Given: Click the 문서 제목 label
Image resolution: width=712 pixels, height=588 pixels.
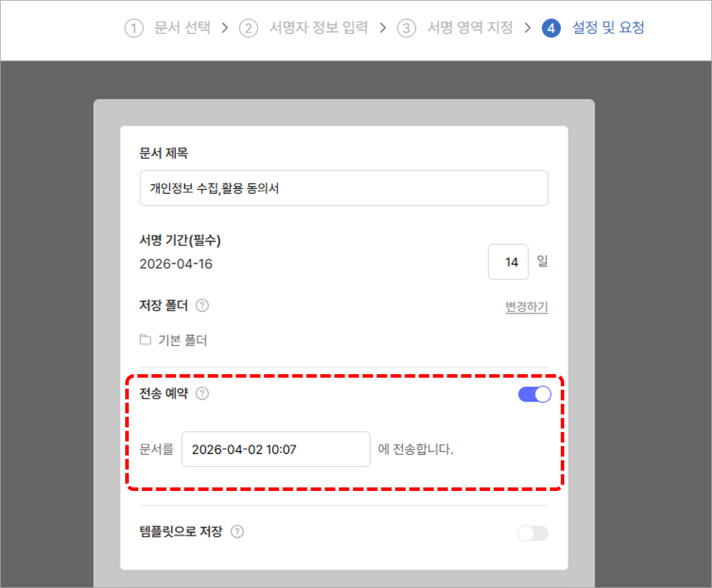Looking at the screenshot, I should (x=163, y=153).
